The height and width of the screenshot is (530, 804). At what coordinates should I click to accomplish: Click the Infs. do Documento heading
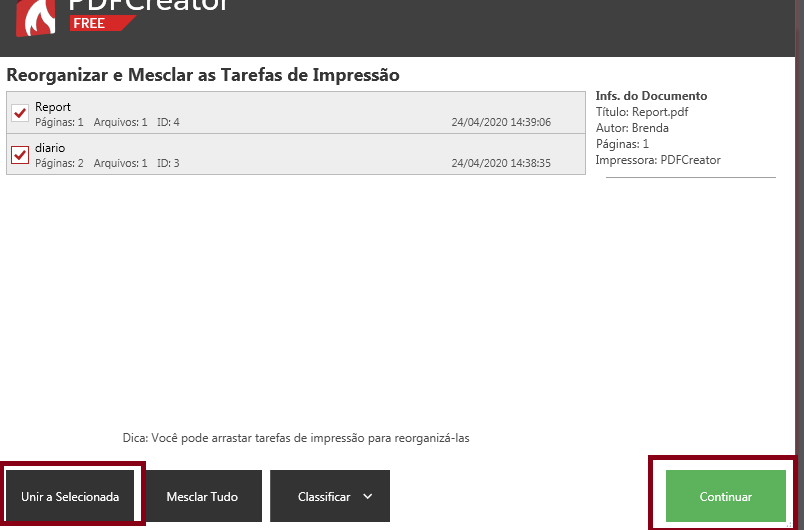(651, 96)
